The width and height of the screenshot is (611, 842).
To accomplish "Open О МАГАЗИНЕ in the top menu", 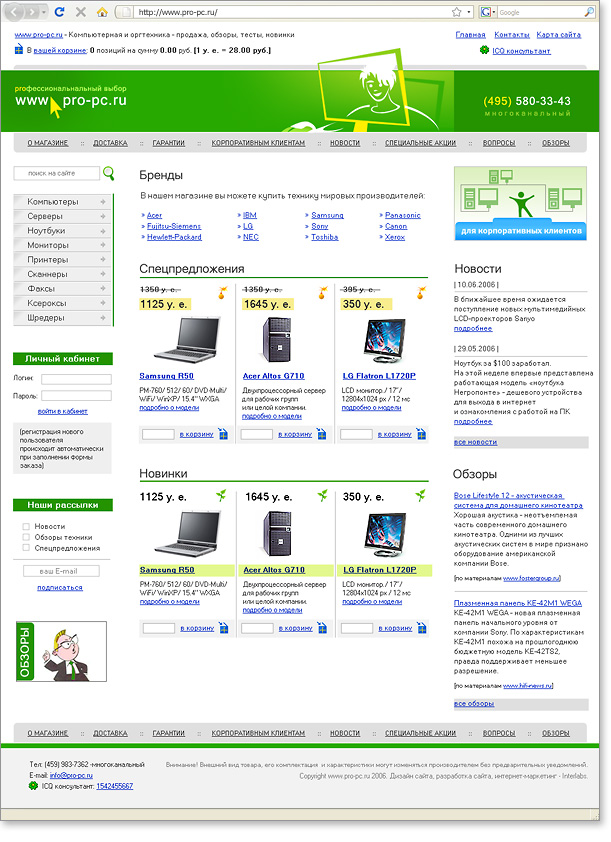I will pos(48,143).
